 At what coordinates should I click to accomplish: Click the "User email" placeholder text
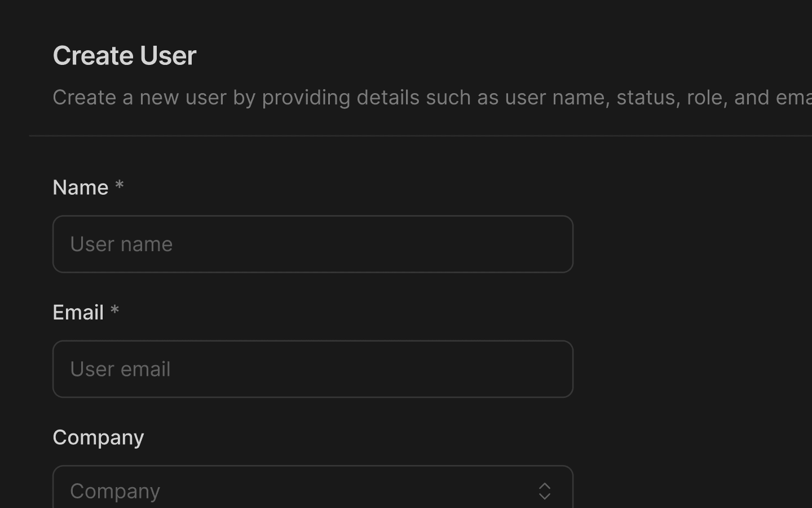coord(120,369)
